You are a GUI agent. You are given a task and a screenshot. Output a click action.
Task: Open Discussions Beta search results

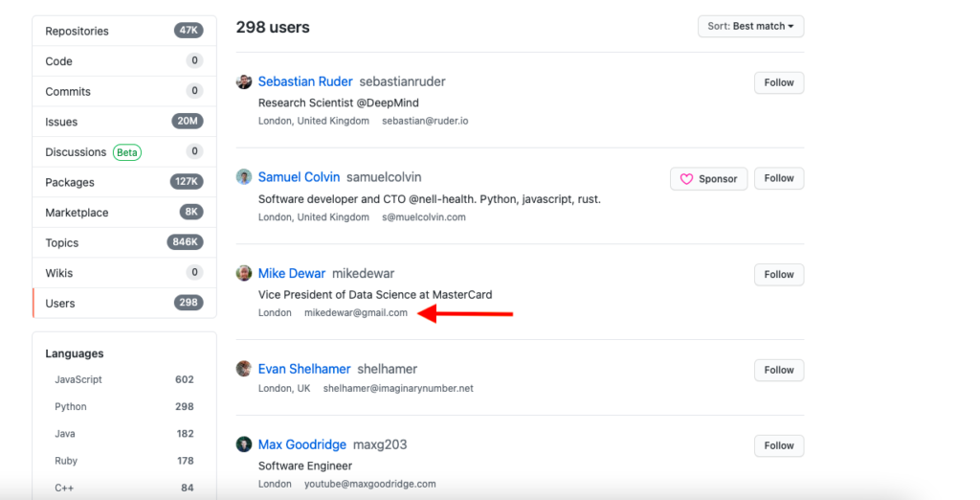76,152
